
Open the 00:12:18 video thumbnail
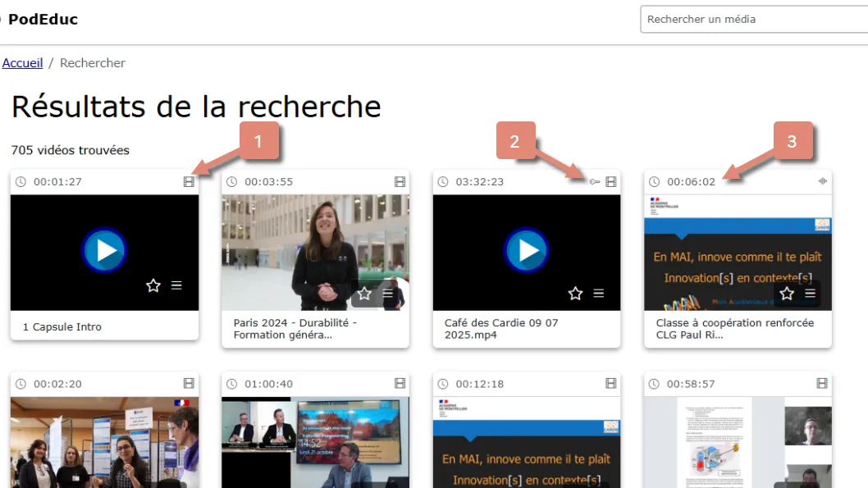pos(527,442)
